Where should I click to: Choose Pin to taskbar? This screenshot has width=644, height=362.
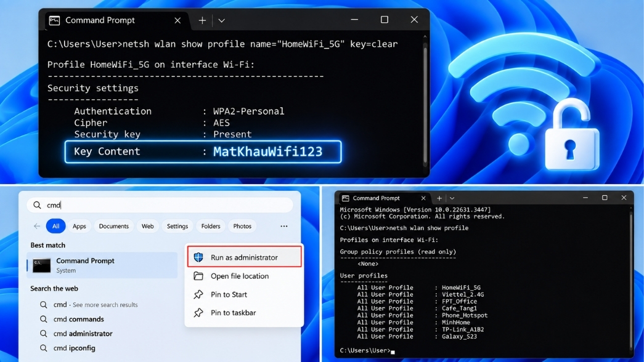pyautogui.click(x=245, y=313)
